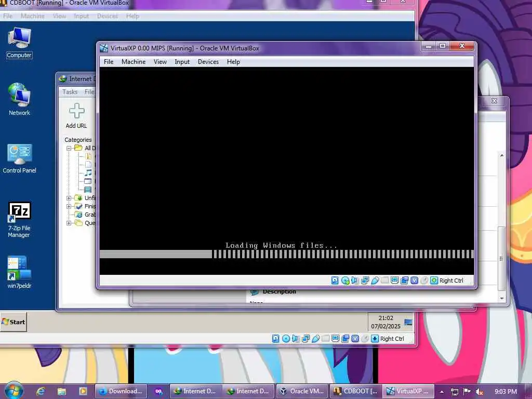The height and width of the screenshot is (399, 532).
Task: Open Tasks menu in Internet Download Manager
Action: coord(70,92)
